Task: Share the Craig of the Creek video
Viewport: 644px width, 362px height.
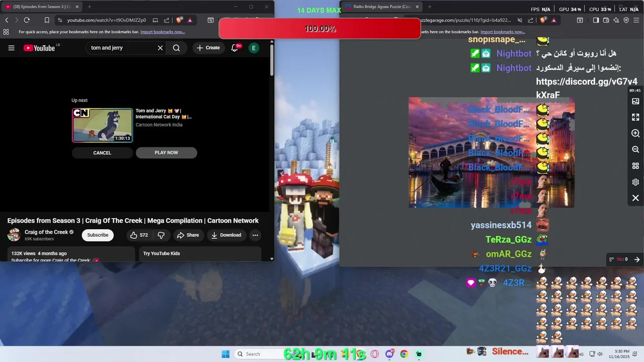Action: (188, 235)
